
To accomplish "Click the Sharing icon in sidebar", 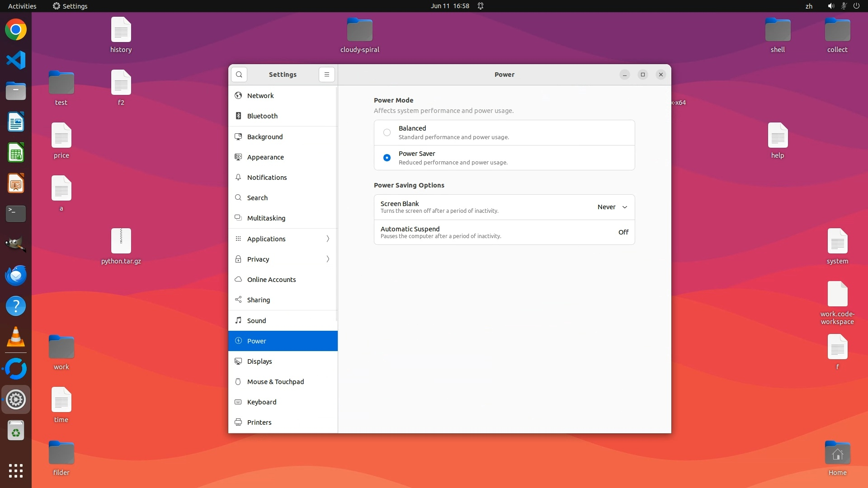I will point(238,300).
